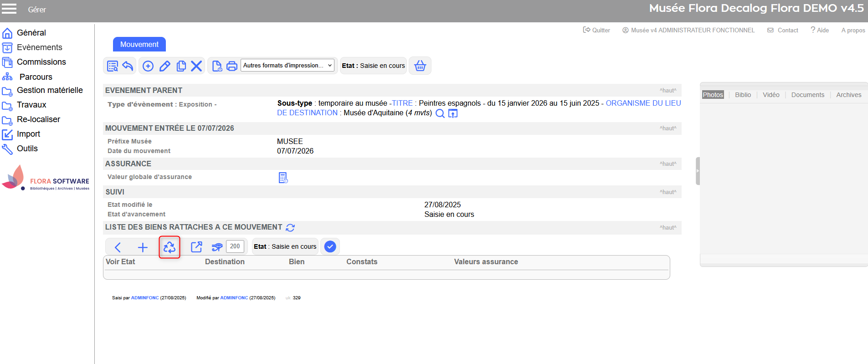Click the duplicate record icon

(181, 66)
